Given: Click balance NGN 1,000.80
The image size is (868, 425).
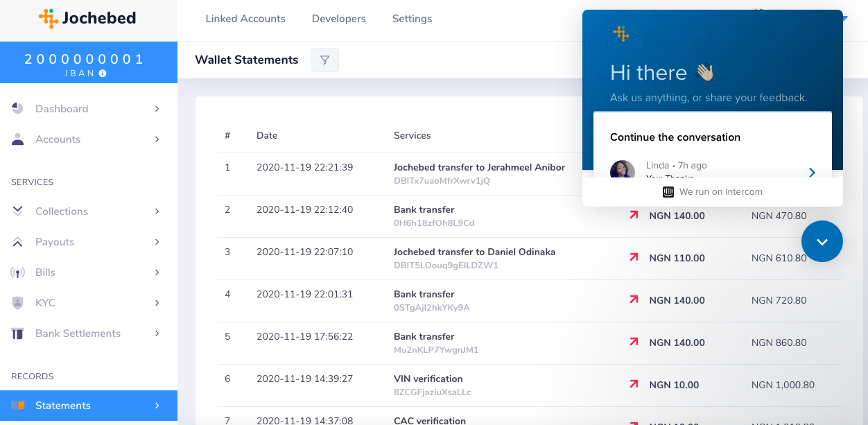Looking at the screenshot, I should point(783,385).
